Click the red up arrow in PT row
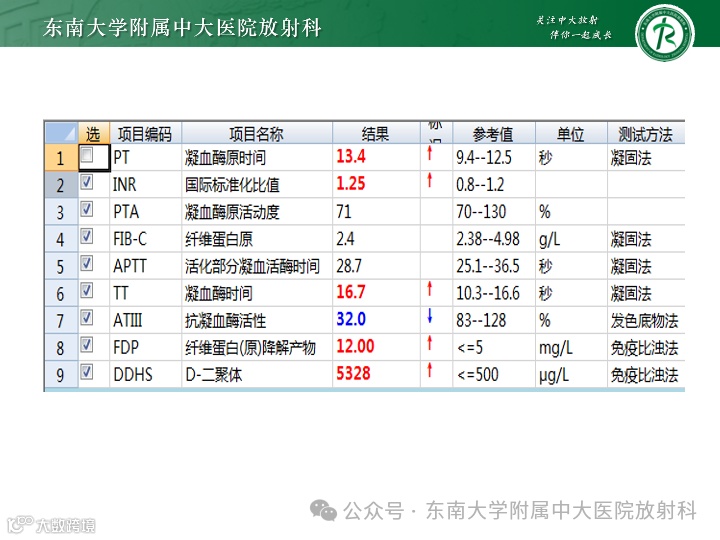 (430, 152)
